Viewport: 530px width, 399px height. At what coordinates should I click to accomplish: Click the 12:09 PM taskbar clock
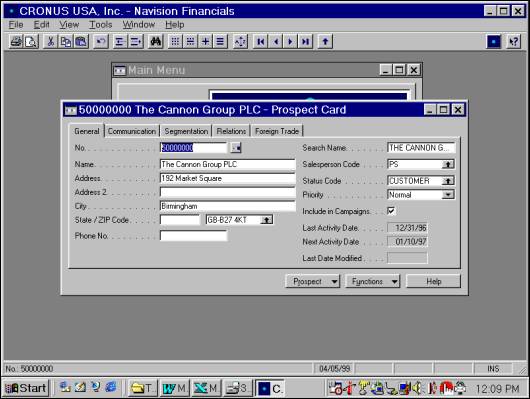tap(498, 389)
